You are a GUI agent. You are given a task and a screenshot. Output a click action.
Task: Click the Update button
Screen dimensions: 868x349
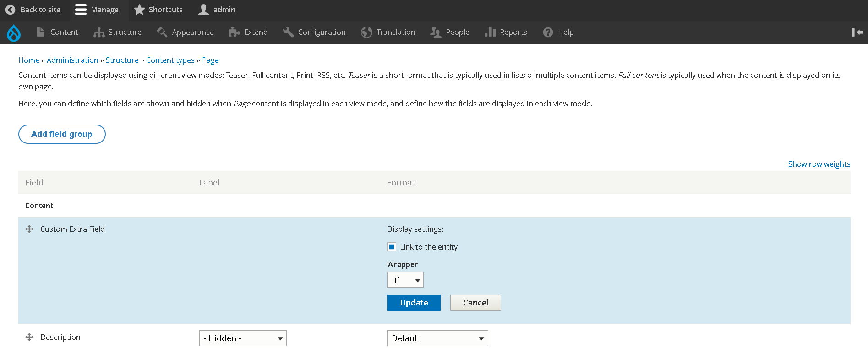414,303
